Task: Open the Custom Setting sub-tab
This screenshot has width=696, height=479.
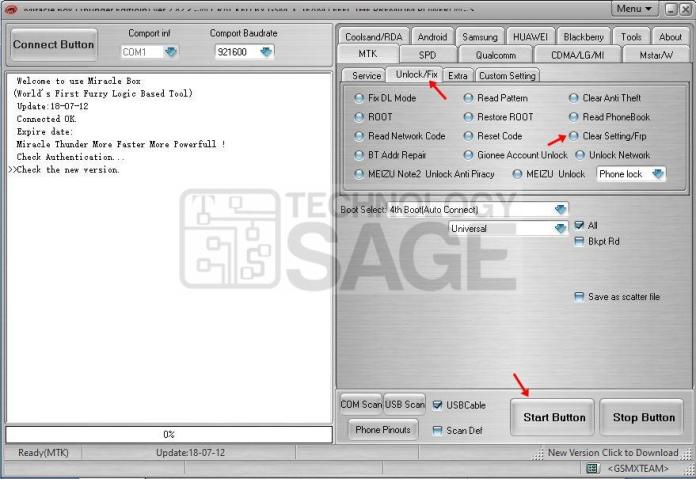Action: pyautogui.click(x=507, y=76)
